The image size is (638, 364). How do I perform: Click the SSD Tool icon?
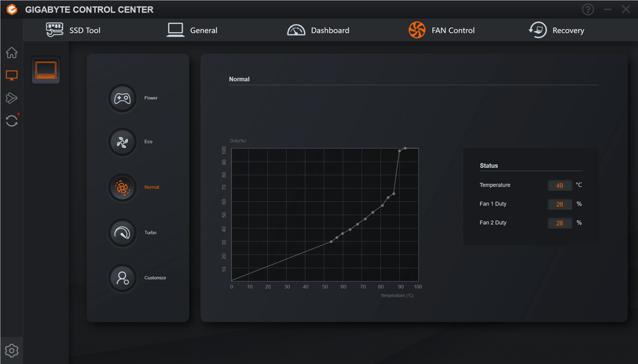[x=55, y=30]
